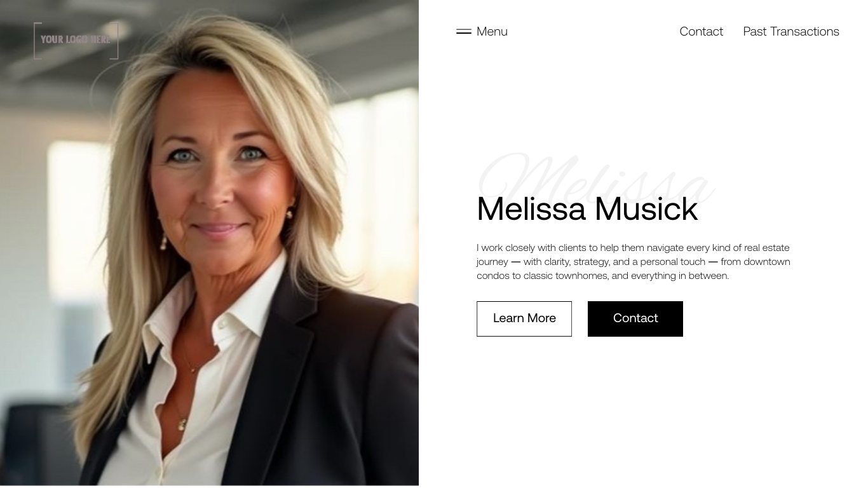
Task: Click the 'Your Logo Here' logo
Action: point(76,40)
